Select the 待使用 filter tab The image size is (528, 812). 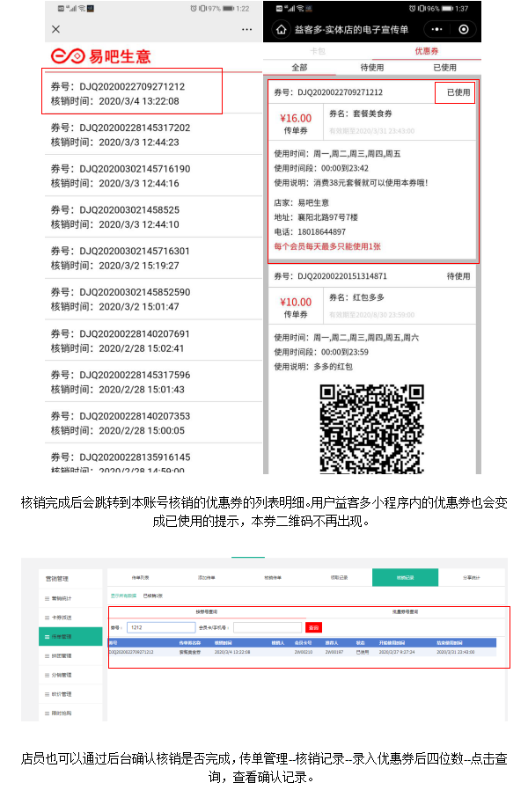tap(371, 67)
